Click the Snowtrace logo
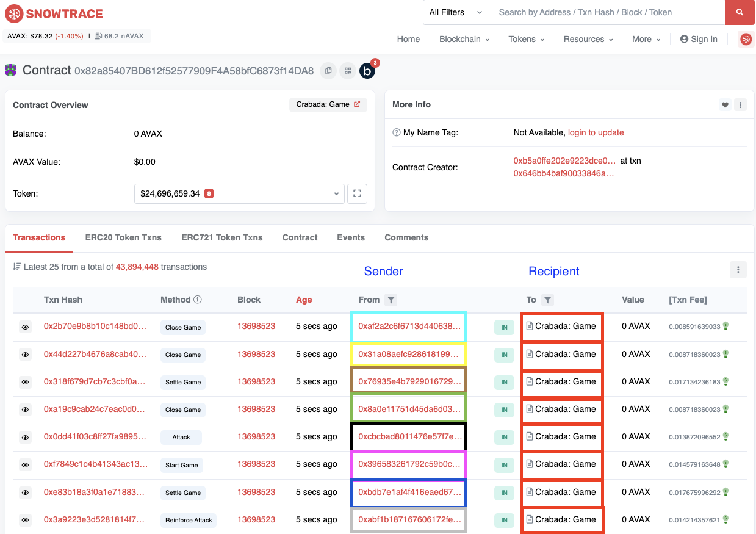Screen dimensions: 756x534 [54, 13]
